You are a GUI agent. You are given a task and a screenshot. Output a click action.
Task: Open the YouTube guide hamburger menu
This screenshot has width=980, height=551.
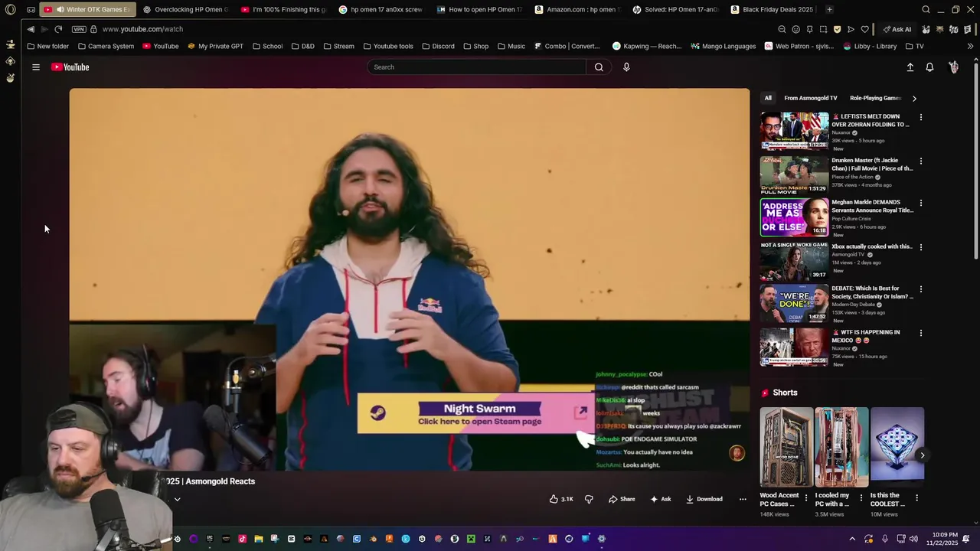[x=36, y=67]
